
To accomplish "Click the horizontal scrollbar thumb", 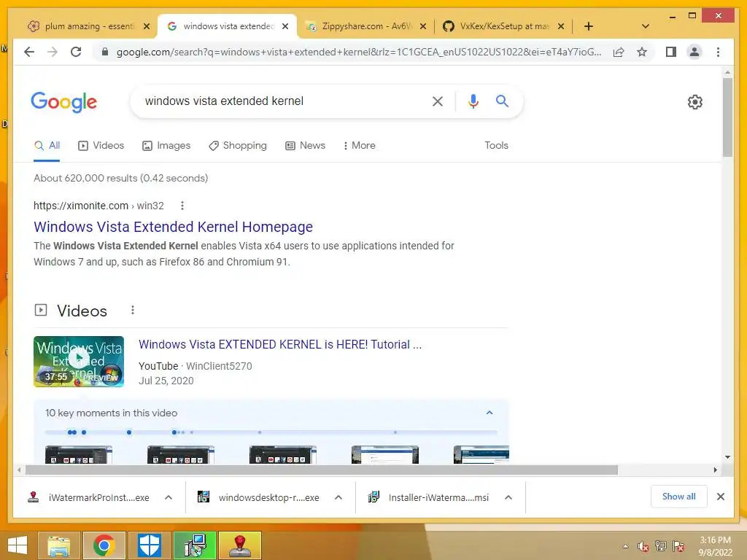I will 322,470.
